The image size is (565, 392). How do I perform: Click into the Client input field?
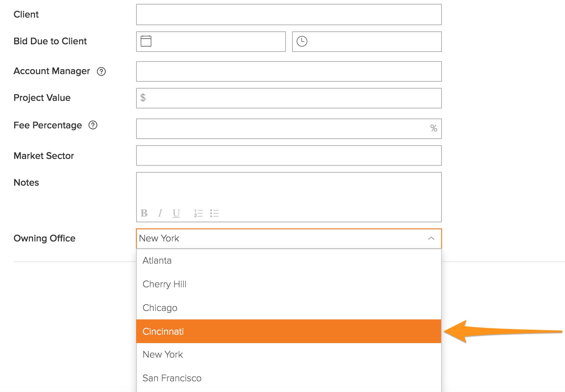tap(289, 15)
